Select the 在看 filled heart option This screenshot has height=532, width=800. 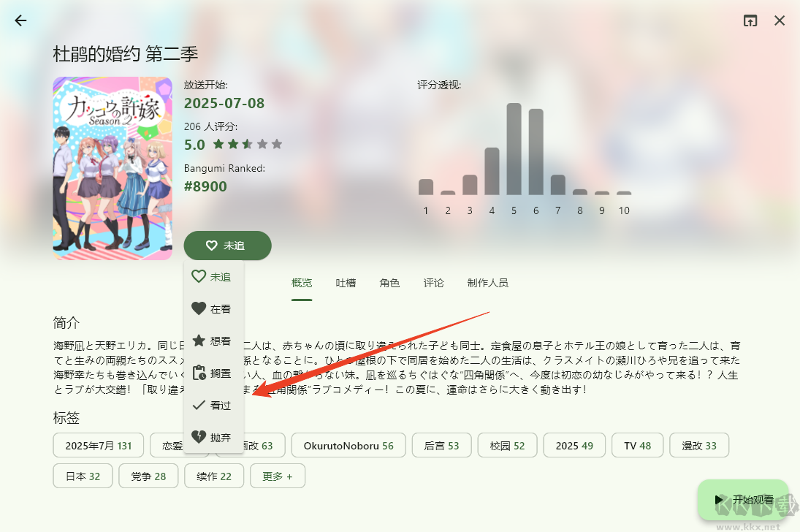pos(213,309)
